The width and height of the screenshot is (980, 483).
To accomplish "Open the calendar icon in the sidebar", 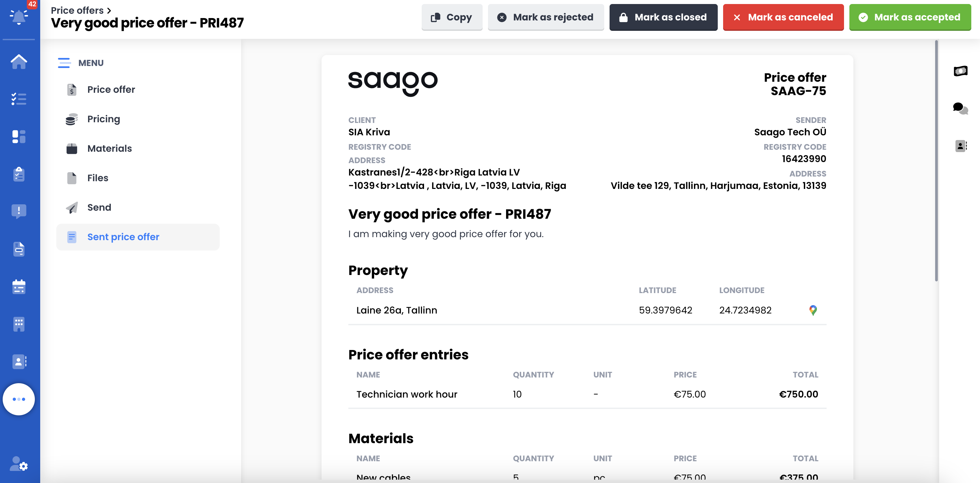I will (19, 287).
